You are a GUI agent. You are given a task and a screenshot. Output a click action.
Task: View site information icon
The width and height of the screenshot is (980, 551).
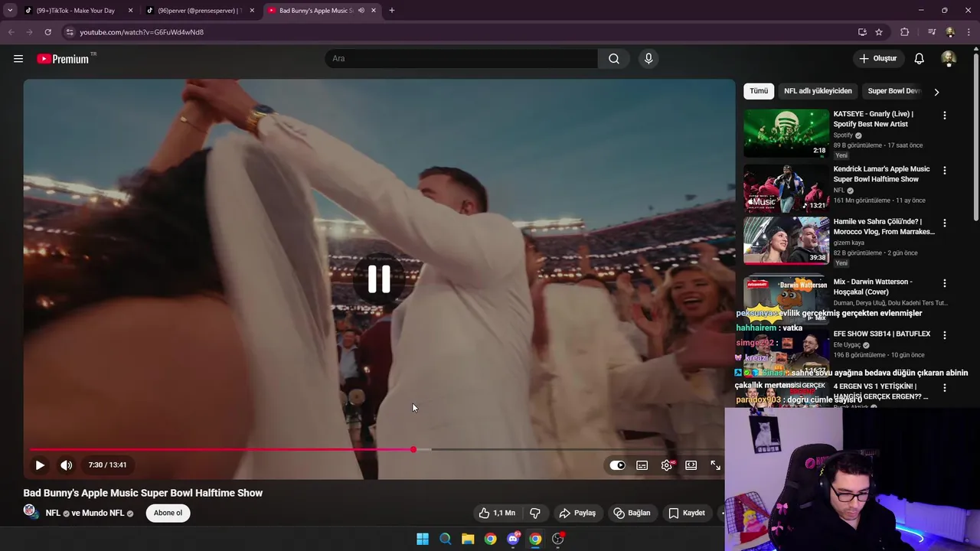point(70,32)
